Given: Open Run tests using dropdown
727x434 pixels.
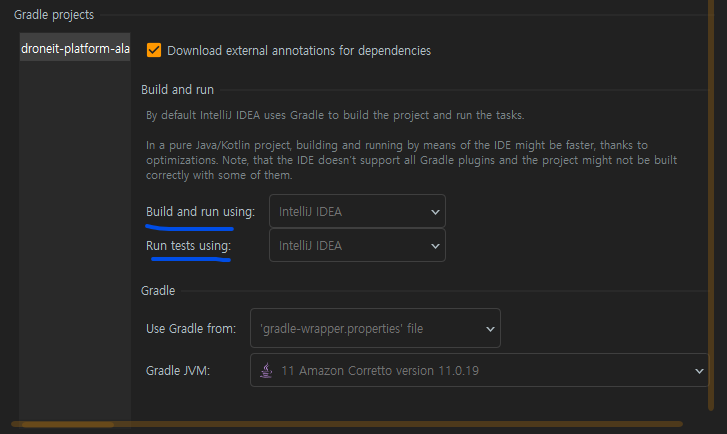Looking at the screenshot, I should pyautogui.click(x=357, y=245).
